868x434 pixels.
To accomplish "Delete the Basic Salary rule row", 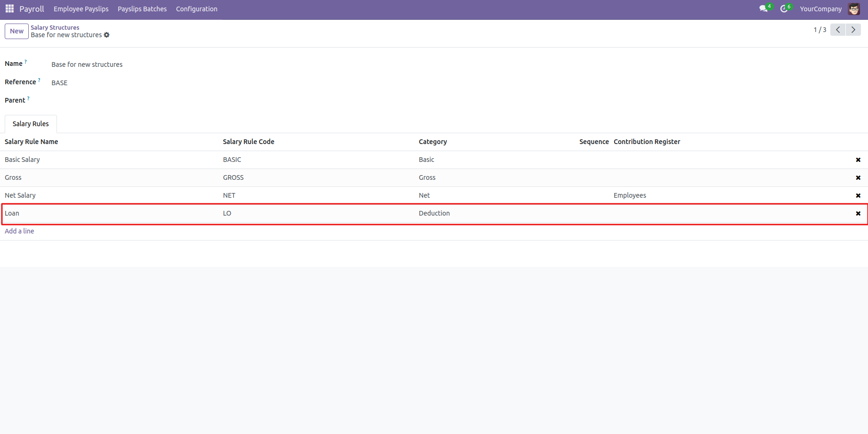I will tap(858, 160).
